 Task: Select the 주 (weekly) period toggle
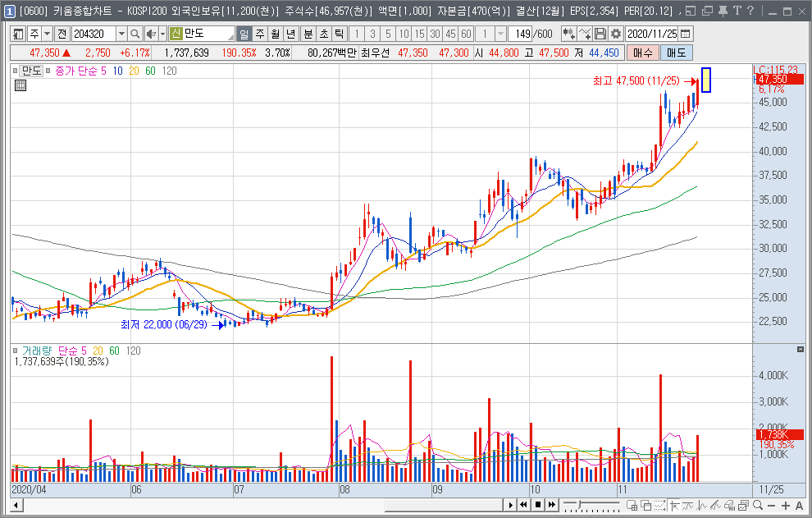coord(260,34)
